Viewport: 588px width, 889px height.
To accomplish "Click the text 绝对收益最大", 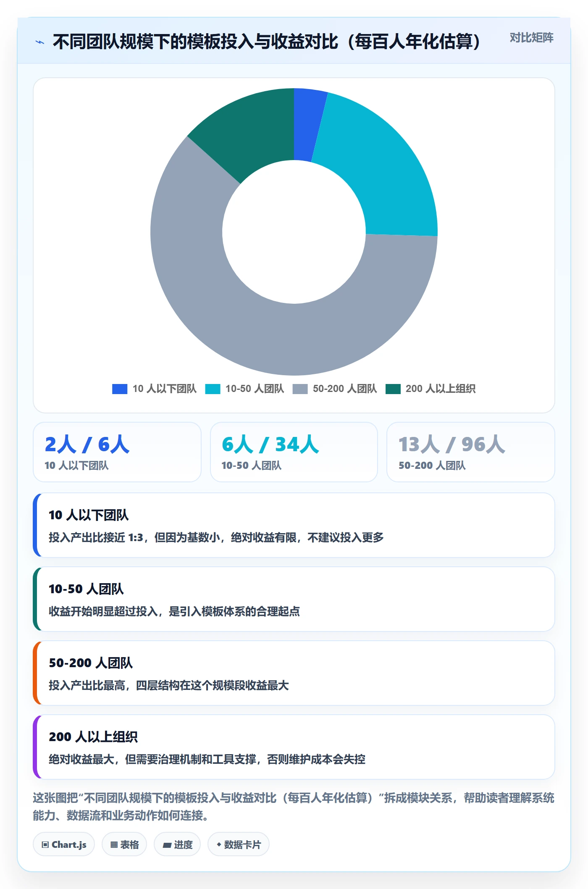I will pos(81,759).
